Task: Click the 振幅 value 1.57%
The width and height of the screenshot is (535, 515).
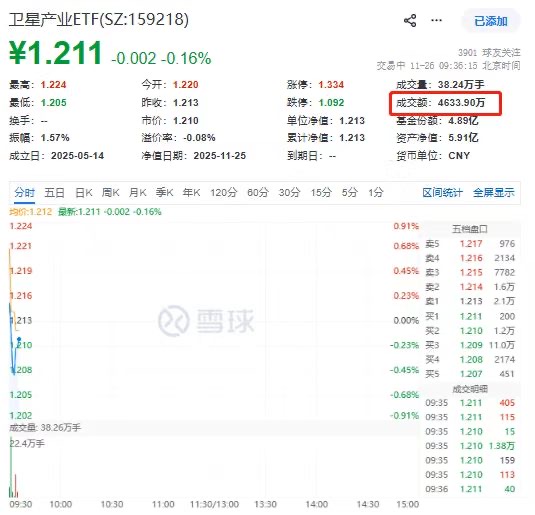Action: [55, 138]
